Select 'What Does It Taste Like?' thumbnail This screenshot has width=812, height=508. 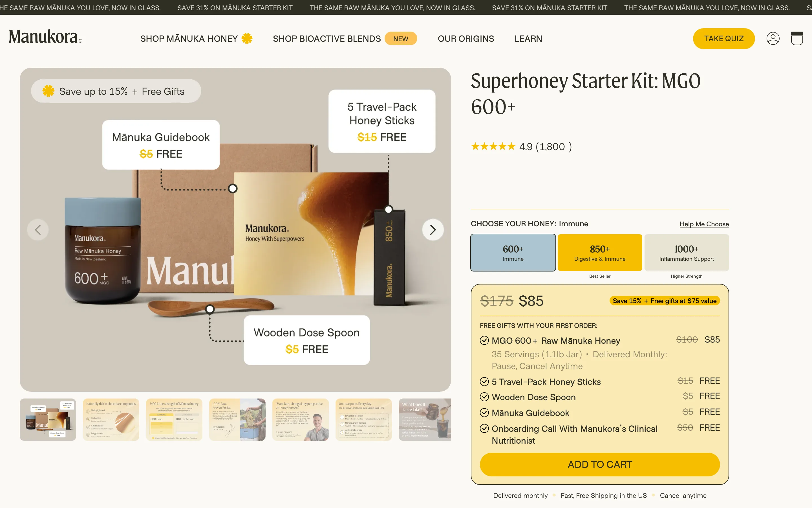tap(425, 420)
